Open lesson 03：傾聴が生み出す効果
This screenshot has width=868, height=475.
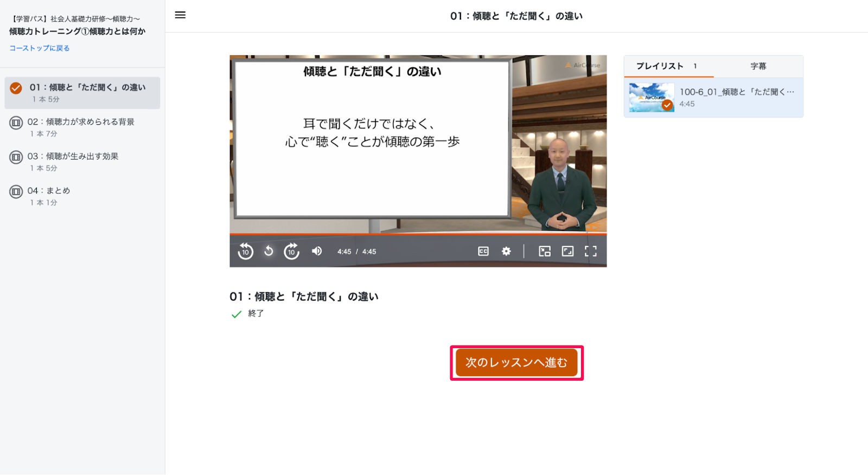[82, 162]
